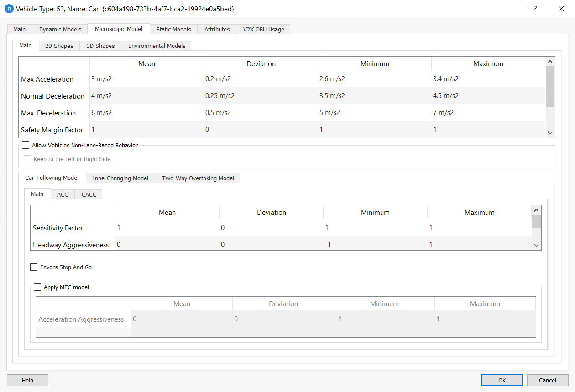Viewport: 575px width, 392px height.
Task: Click the question mark help icon
Action: pos(535,9)
